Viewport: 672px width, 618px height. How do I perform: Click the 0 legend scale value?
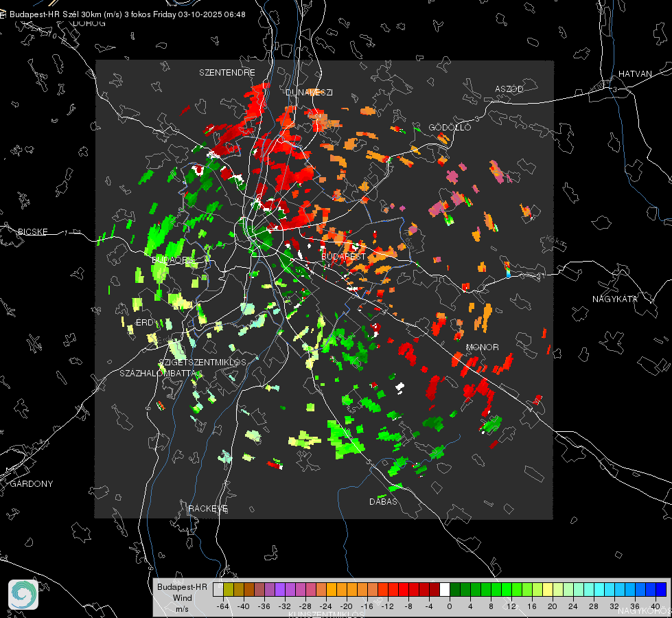tap(449, 606)
